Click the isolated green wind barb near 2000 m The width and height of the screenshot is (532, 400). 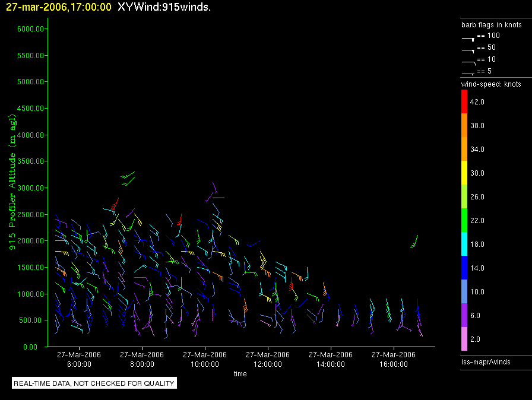point(414,242)
